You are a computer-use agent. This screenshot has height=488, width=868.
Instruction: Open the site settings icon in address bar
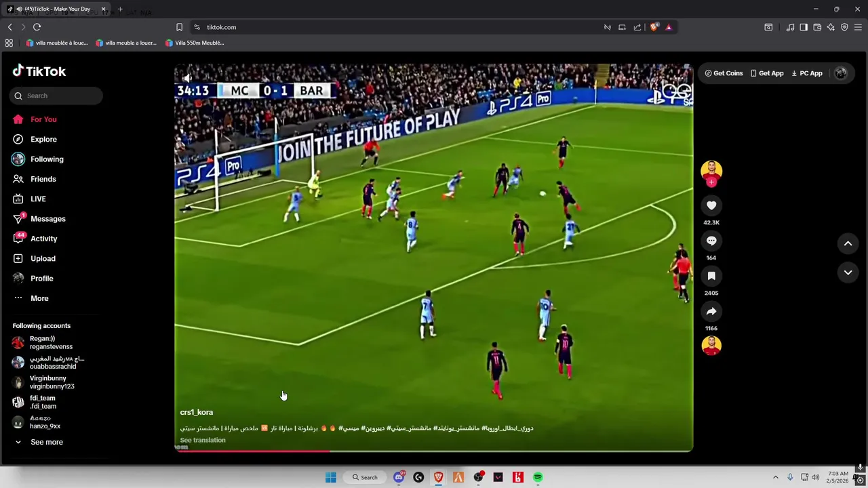point(197,27)
